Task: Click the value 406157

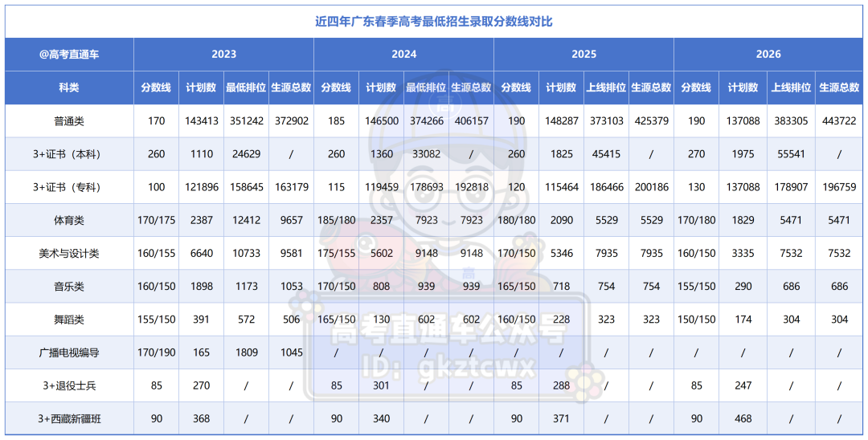Action: pyautogui.click(x=471, y=121)
